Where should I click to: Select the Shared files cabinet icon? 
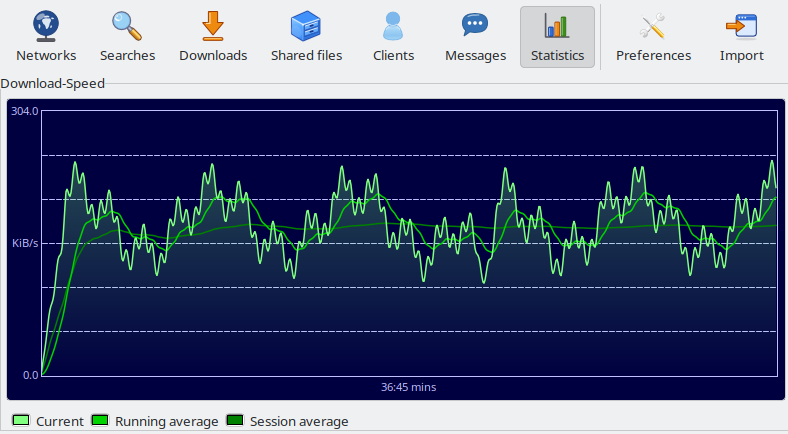(306, 26)
